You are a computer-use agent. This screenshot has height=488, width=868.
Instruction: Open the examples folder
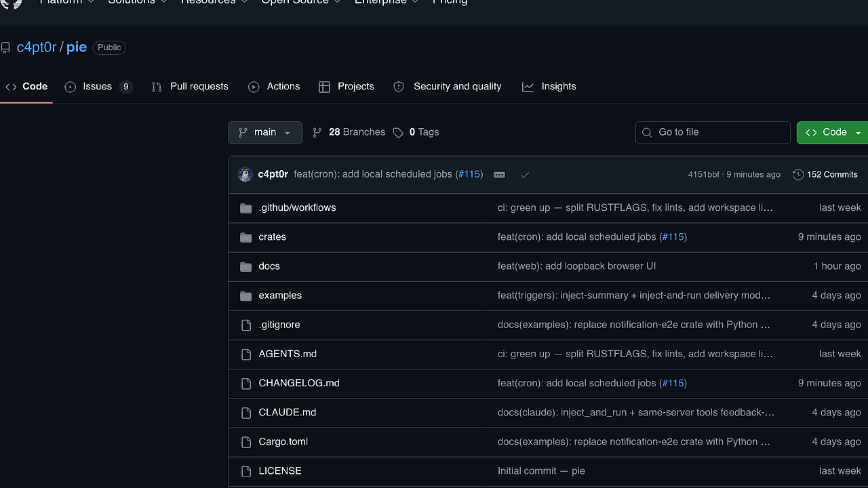[280, 295]
